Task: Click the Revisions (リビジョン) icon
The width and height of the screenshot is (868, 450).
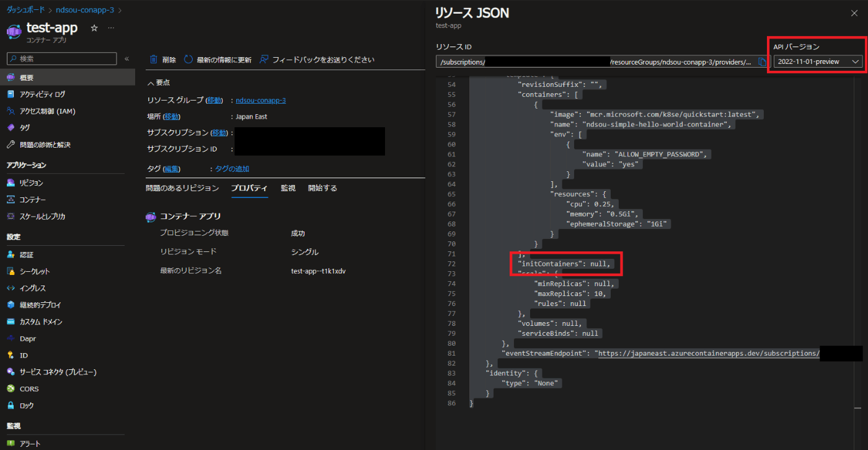Action: [11, 183]
